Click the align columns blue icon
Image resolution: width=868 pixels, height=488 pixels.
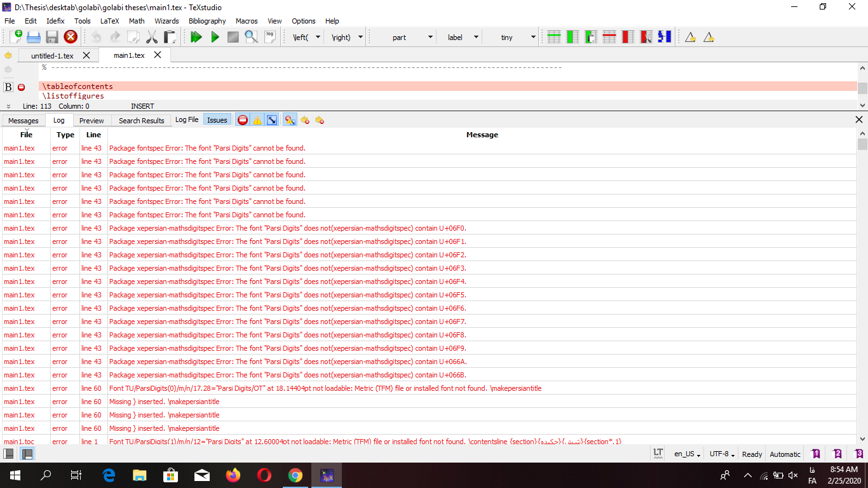[x=665, y=37]
